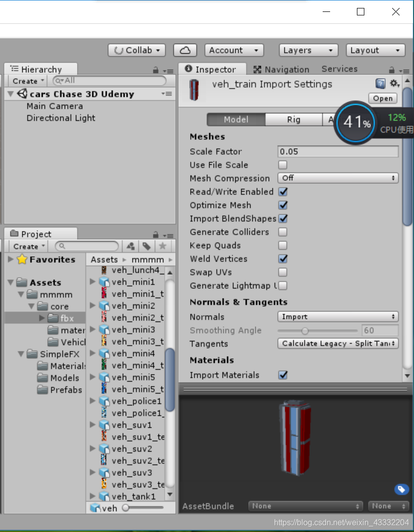Open the Account dropdown
The image size is (414, 532).
tap(234, 50)
